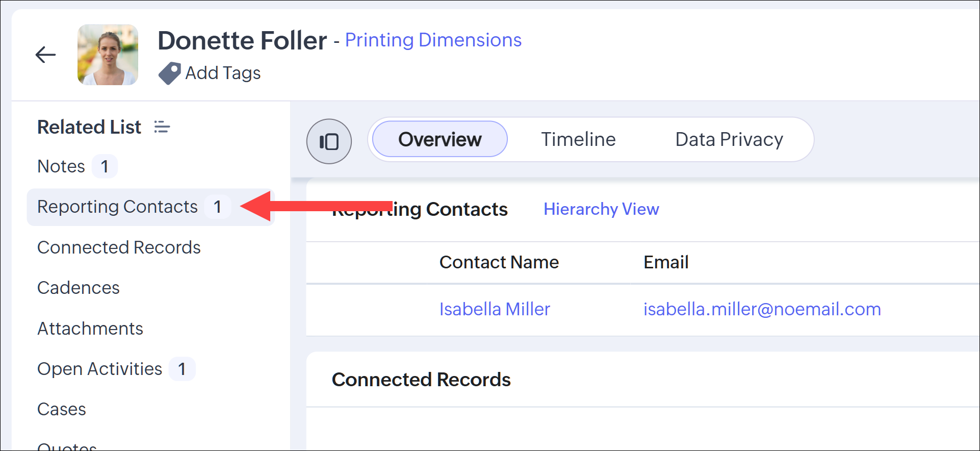The width and height of the screenshot is (980, 451).
Task: Select Reporting Contacts in Related List
Action: [x=117, y=207]
